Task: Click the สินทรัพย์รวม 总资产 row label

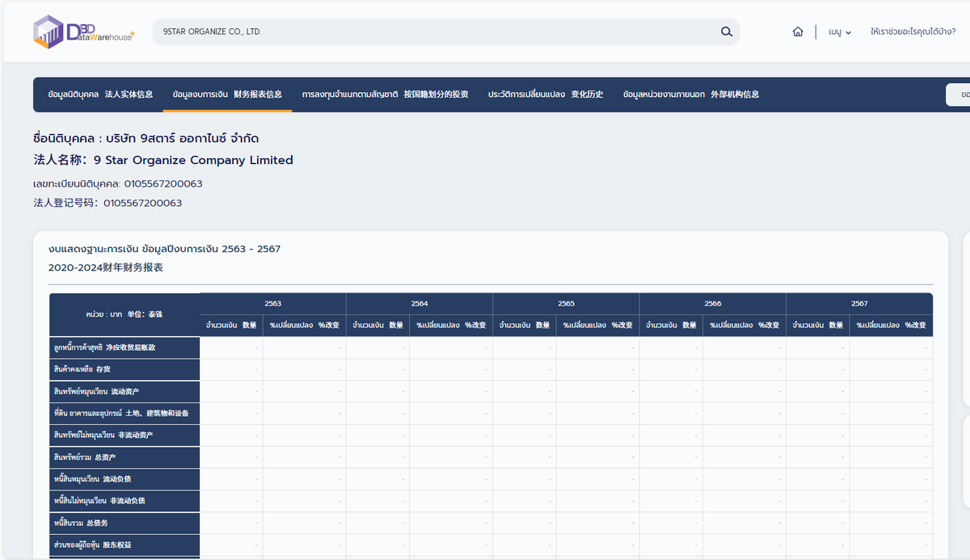Action: click(124, 457)
